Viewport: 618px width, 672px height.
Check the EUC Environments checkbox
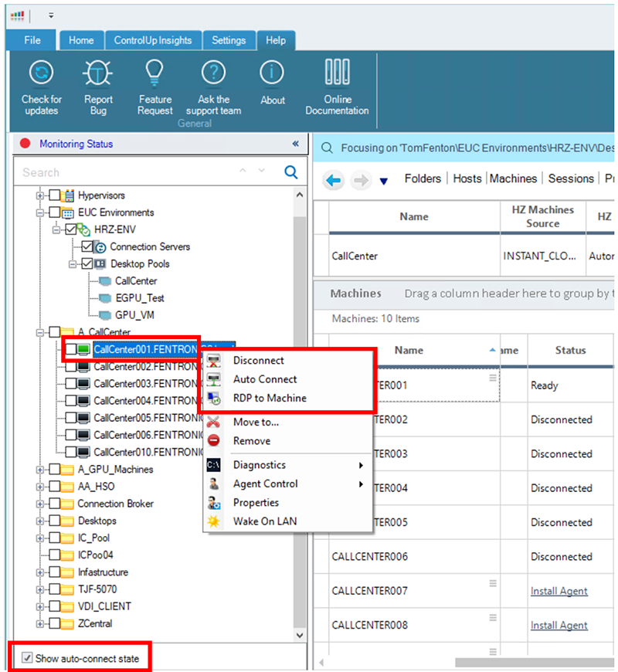(x=54, y=212)
